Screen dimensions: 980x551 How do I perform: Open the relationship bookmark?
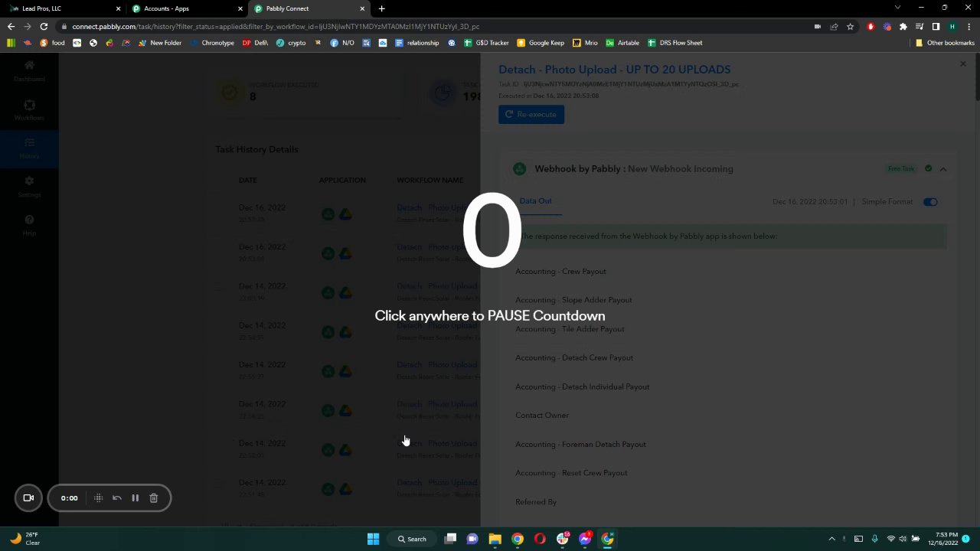pyautogui.click(x=417, y=43)
